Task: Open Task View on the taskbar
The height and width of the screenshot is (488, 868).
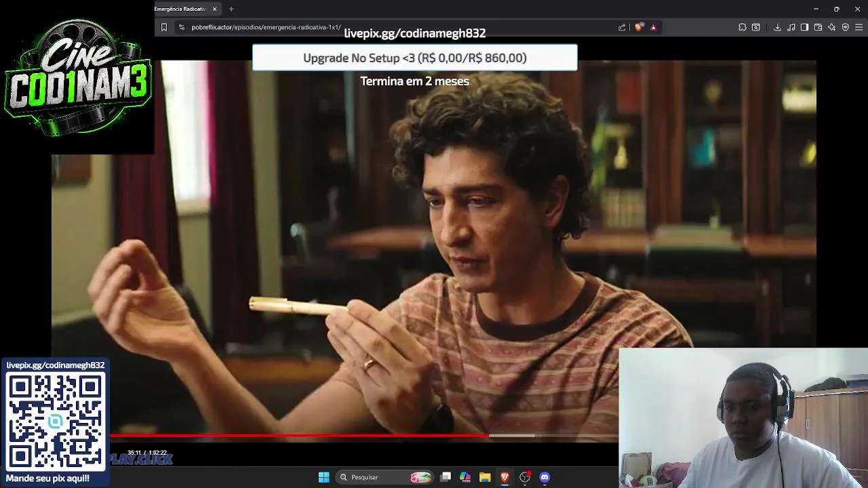Action: pyautogui.click(x=446, y=477)
